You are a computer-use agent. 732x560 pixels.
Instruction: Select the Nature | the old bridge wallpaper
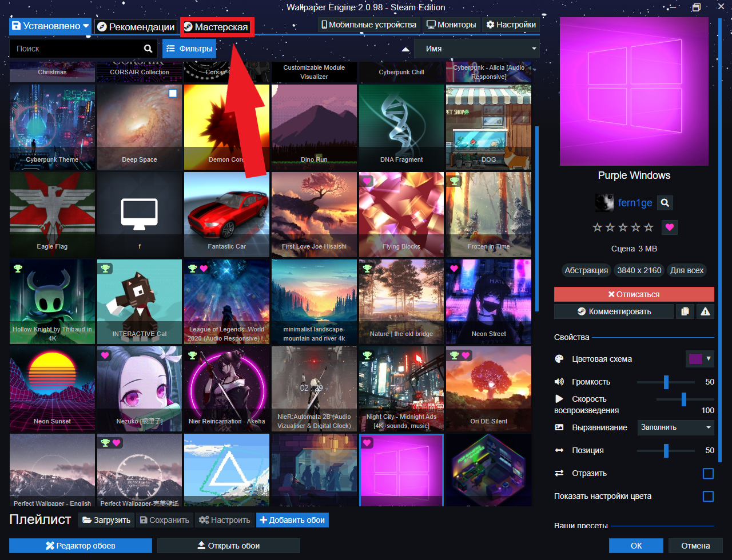(401, 302)
